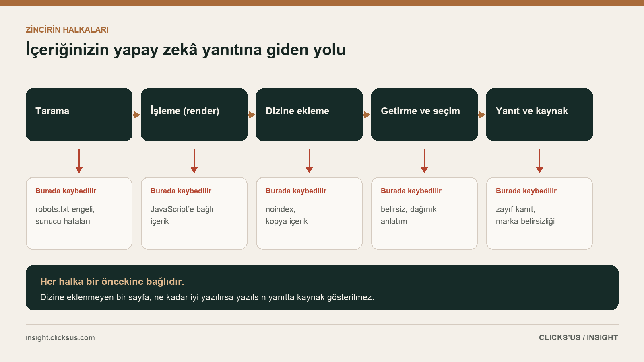This screenshot has height=362, width=644.
Task: Select the 'İşleme (render)' stage box
Action: tap(194, 115)
